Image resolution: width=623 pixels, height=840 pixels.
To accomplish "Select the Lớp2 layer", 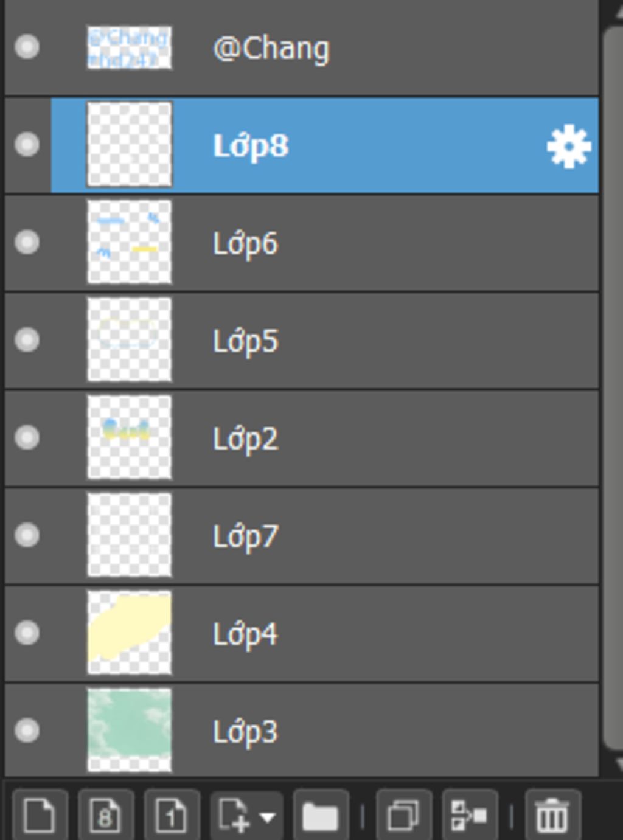I will [x=365, y=439].
